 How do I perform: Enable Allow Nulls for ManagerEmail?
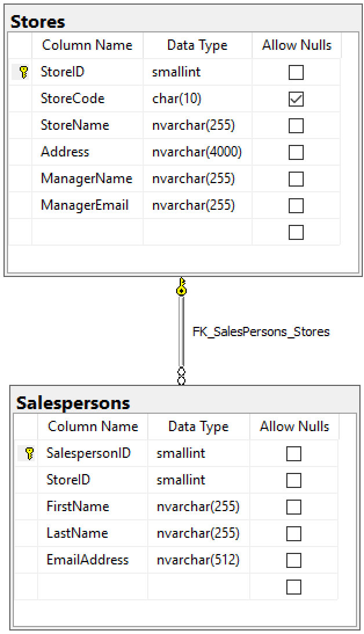click(x=296, y=205)
